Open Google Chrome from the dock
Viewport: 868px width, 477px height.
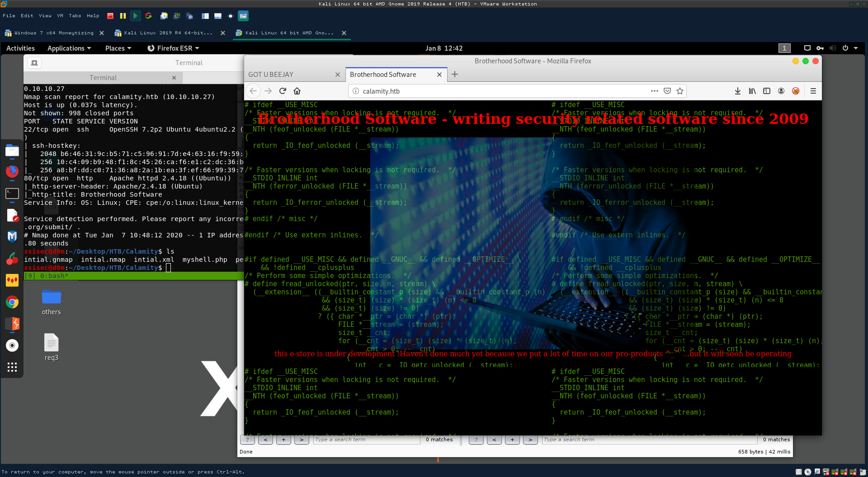click(12, 302)
